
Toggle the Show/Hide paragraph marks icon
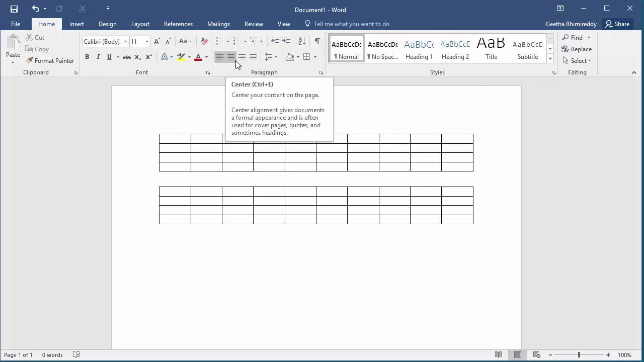pos(317,41)
